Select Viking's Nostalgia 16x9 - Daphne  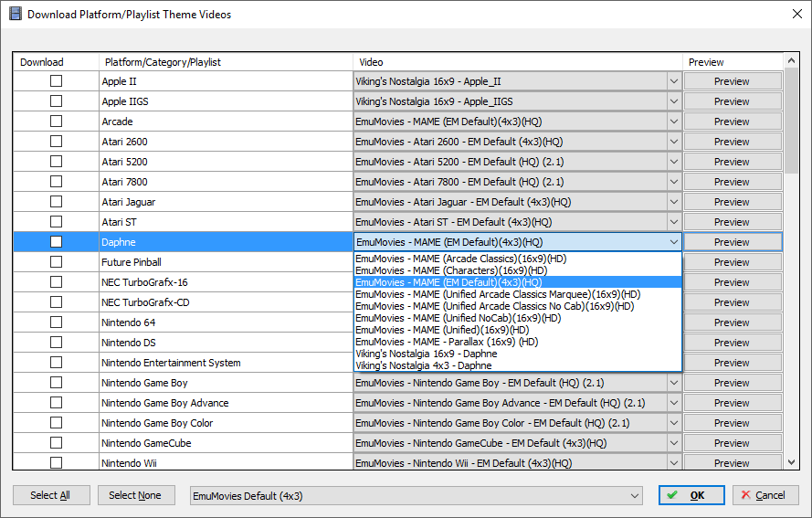coord(518,354)
